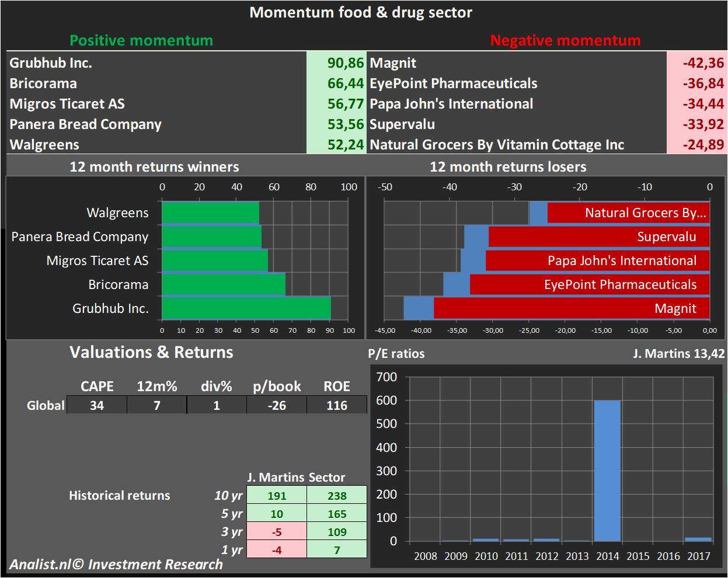Image resolution: width=728 pixels, height=578 pixels.
Task: Select the Walgreens green bar in winners chart
Action: click(210, 213)
